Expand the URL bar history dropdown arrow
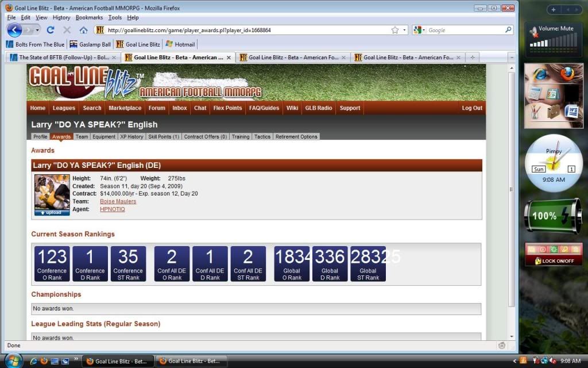The image size is (588, 368). tap(405, 30)
